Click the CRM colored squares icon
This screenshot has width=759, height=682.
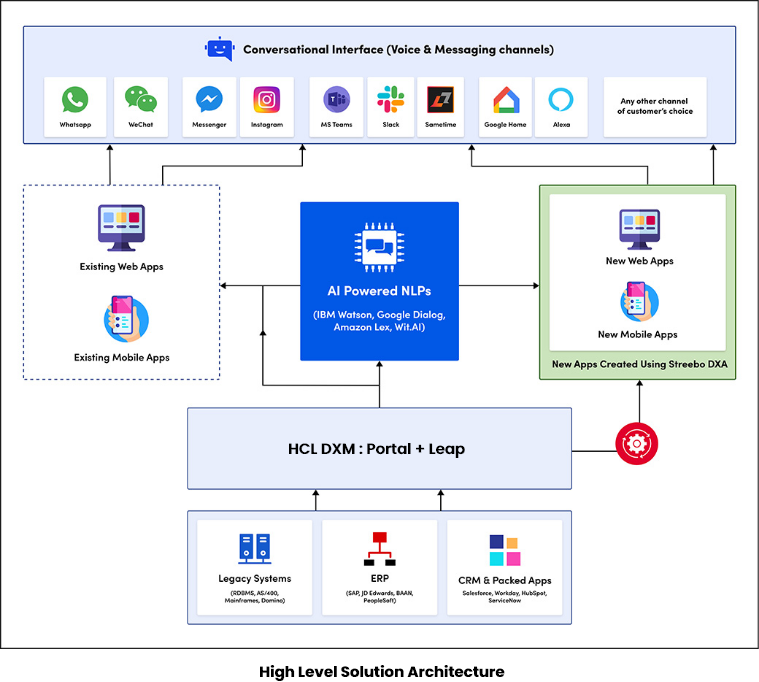(x=505, y=550)
